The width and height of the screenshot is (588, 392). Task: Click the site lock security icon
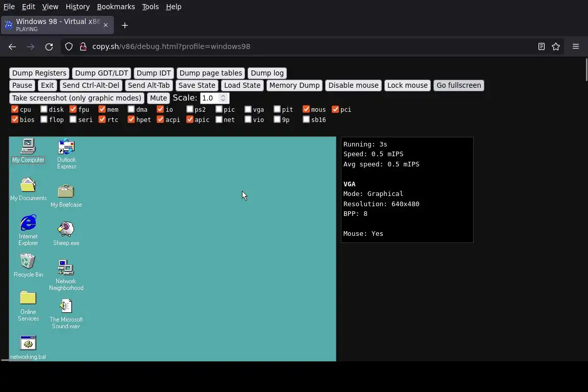point(83,46)
